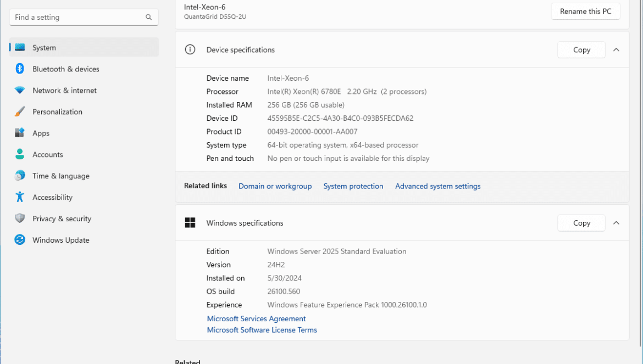This screenshot has width=643, height=364.
Task: Click the search magnifier icon
Action: click(x=148, y=17)
